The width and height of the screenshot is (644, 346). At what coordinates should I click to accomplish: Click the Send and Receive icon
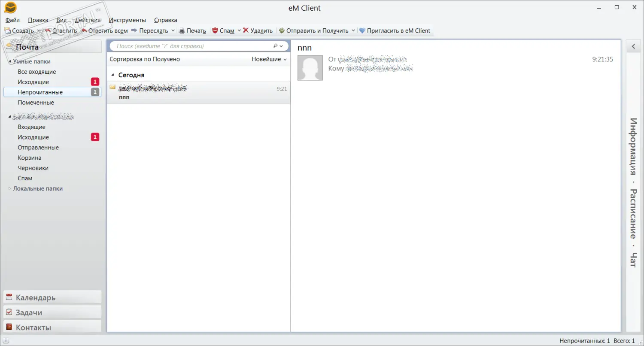(x=282, y=31)
